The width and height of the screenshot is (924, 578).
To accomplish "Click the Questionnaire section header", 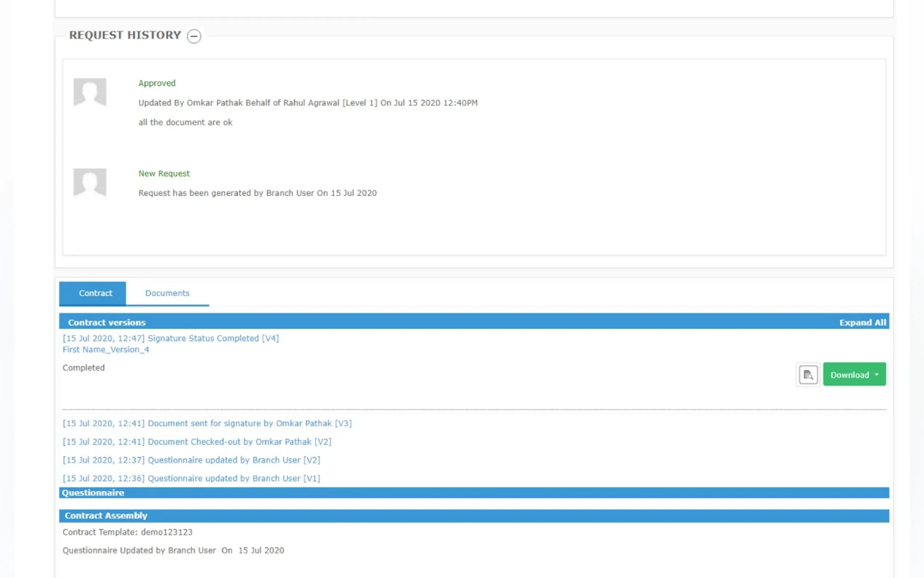I will point(93,493).
